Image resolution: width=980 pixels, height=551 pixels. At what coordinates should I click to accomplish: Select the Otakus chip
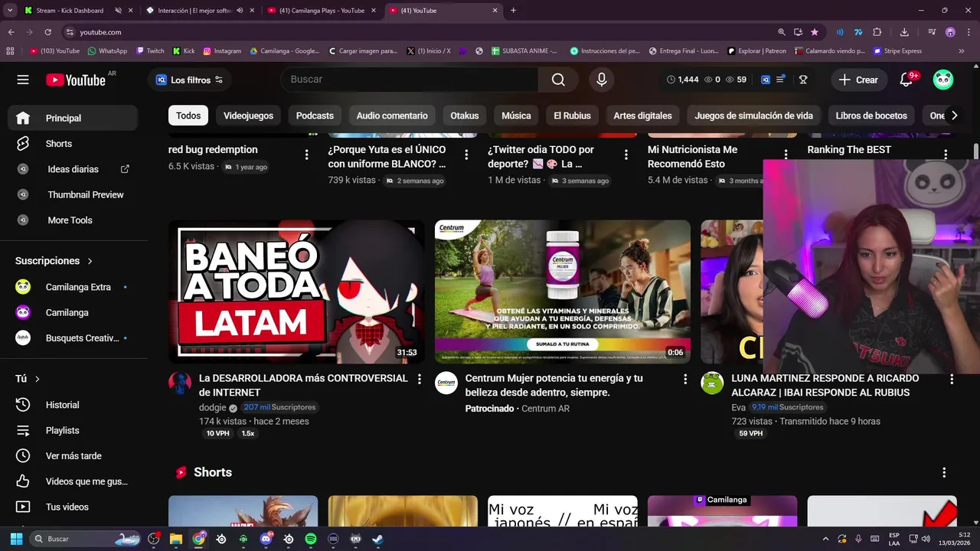[x=465, y=116]
